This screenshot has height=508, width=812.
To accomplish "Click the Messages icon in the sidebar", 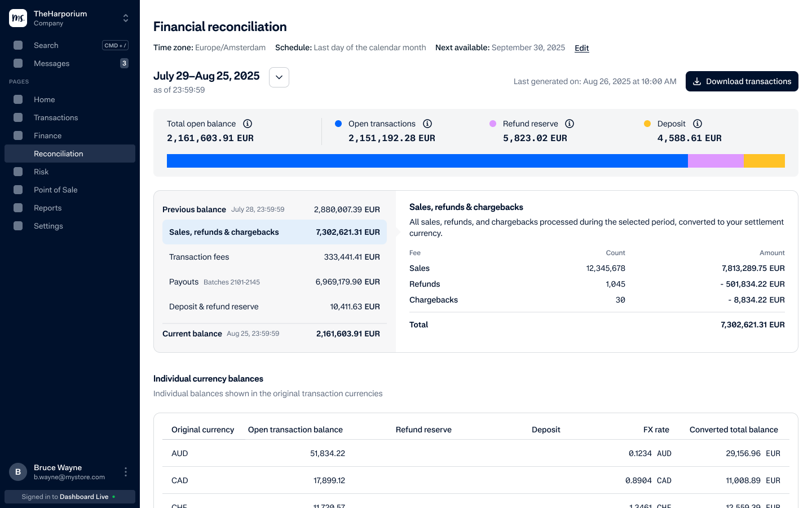I will click(x=18, y=63).
